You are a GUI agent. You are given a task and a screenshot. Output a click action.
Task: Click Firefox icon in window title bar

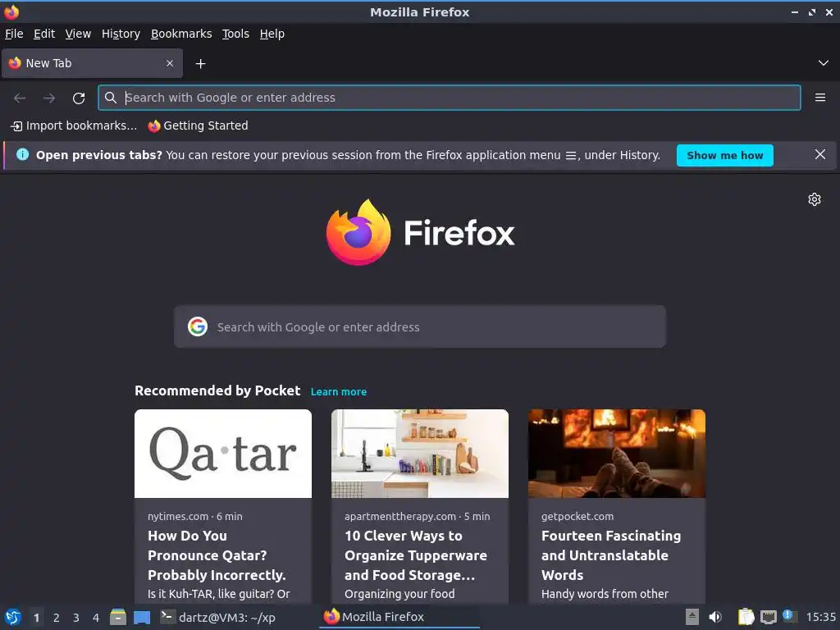pyautogui.click(x=11, y=11)
